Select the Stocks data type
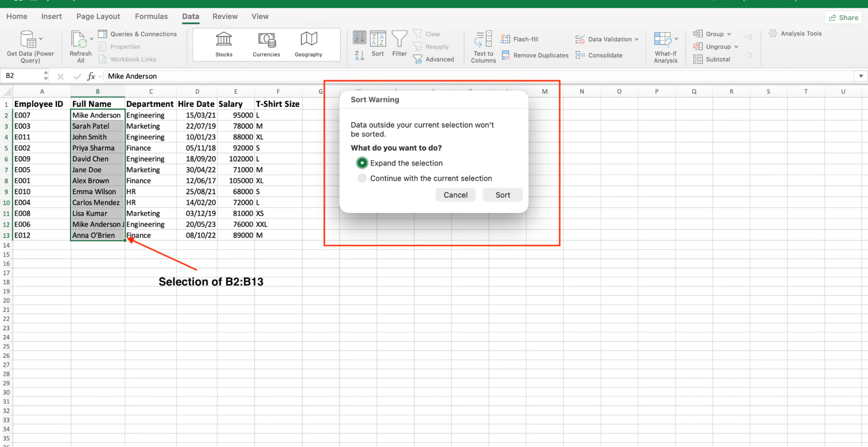This screenshot has height=447, width=868. [x=224, y=45]
